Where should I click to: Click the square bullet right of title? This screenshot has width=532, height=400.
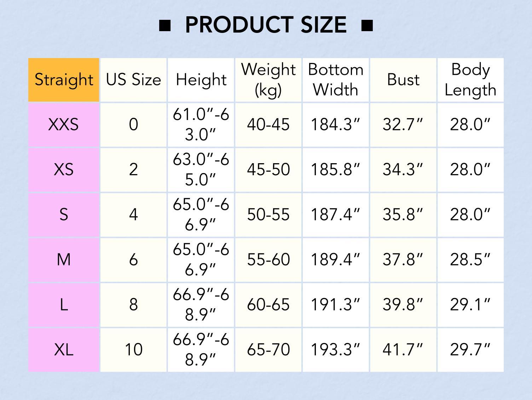pyautogui.click(x=367, y=25)
